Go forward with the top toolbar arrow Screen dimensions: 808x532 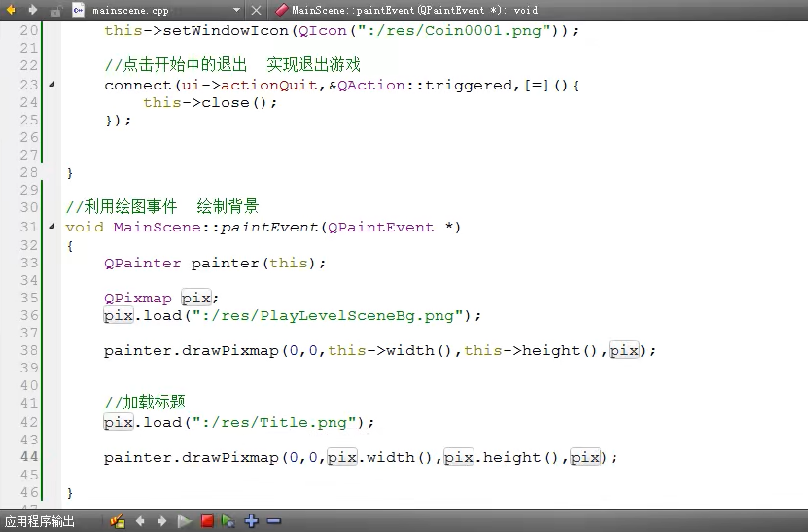click(x=32, y=10)
